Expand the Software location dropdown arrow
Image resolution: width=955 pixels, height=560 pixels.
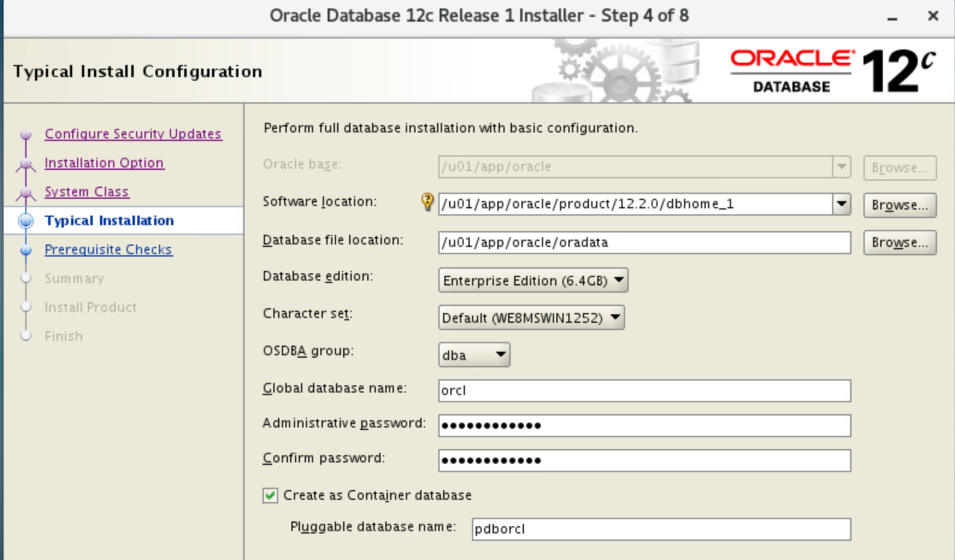(x=842, y=204)
